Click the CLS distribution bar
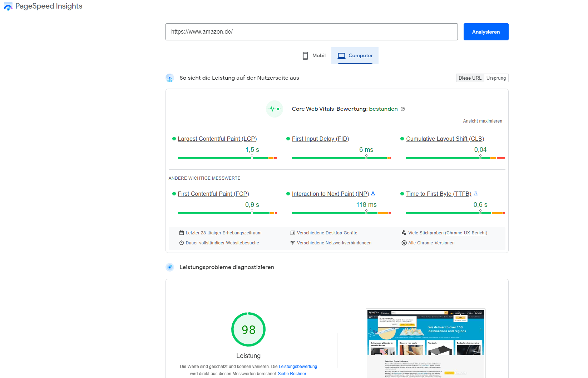Viewport: 588px width, 378px height. pyautogui.click(x=455, y=158)
